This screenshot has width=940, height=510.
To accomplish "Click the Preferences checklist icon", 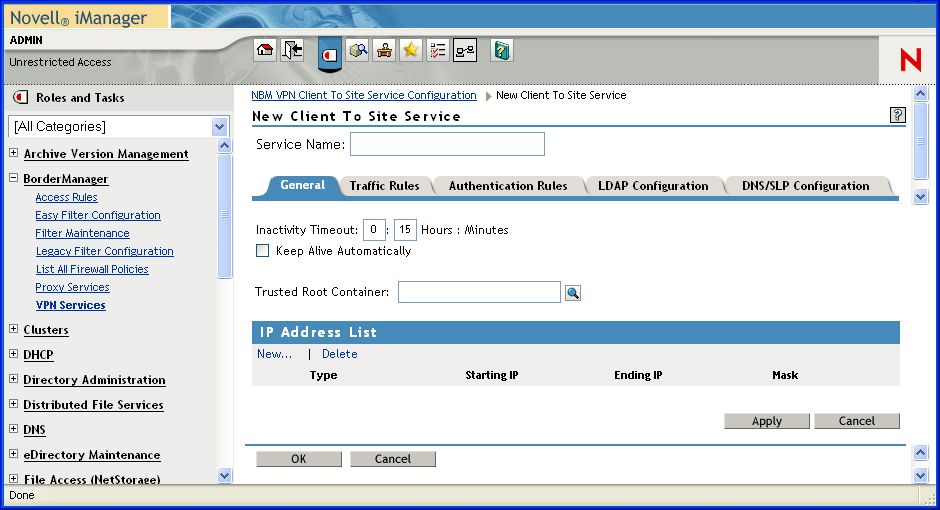I will coord(438,50).
